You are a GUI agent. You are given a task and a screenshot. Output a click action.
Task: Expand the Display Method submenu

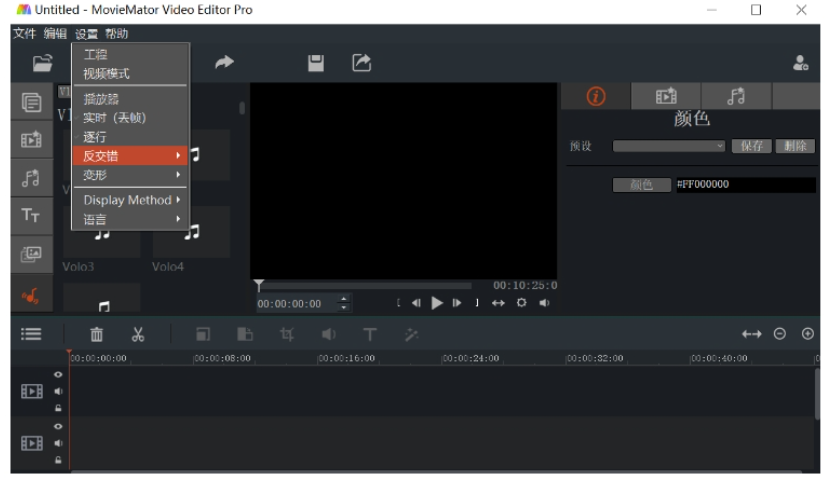pyautogui.click(x=130, y=200)
